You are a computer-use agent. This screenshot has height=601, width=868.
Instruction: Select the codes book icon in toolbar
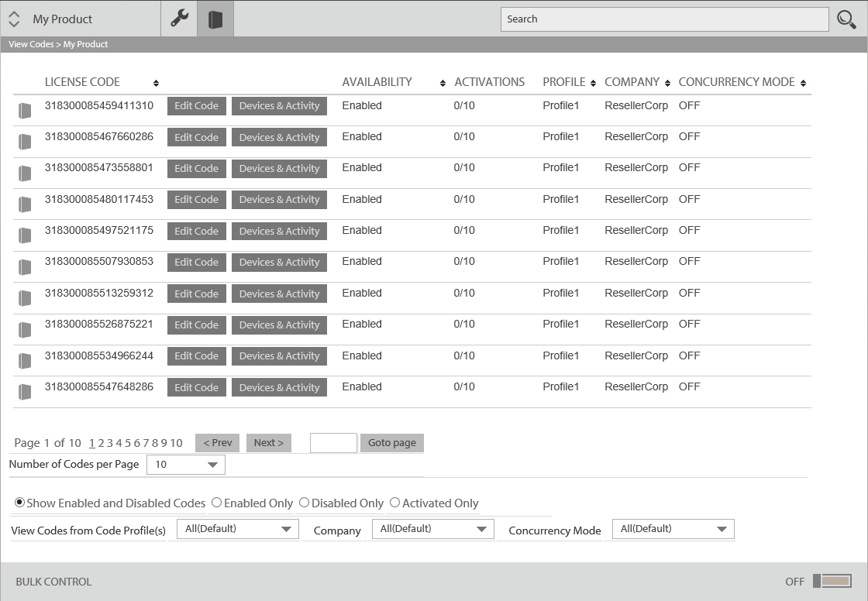coord(215,19)
